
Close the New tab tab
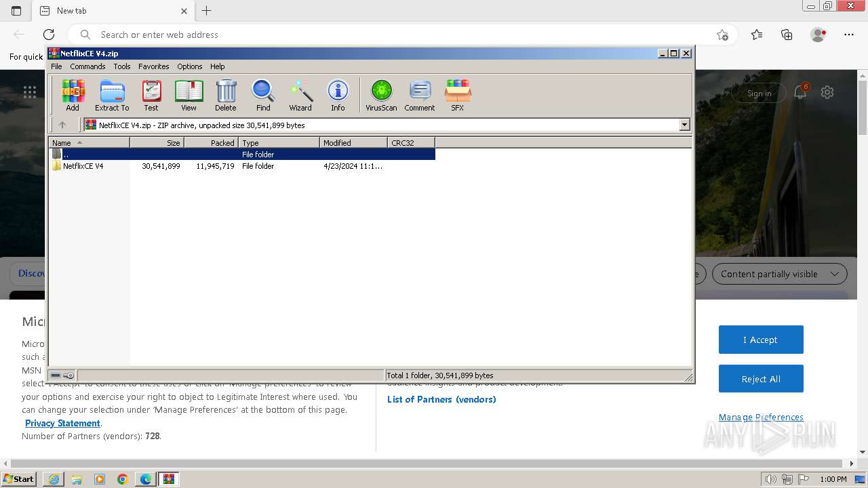pos(184,11)
